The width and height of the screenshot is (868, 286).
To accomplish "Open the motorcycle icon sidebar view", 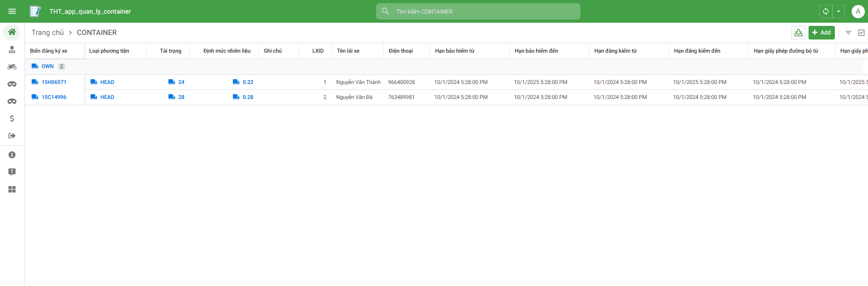I will tap(12, 67).
